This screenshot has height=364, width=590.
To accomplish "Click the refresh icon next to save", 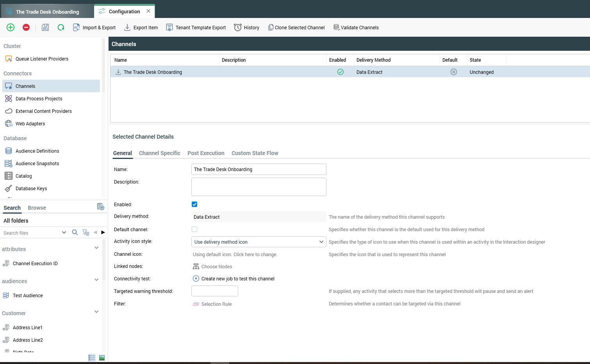I will click(61, 27).
